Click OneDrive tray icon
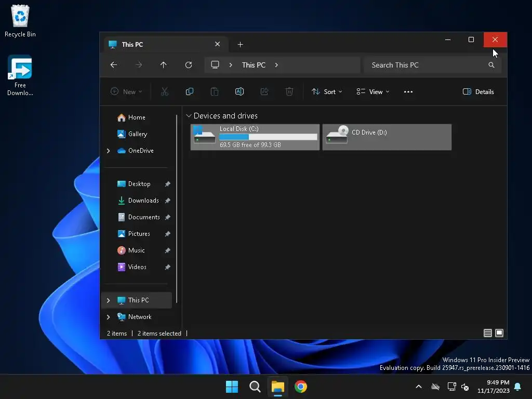This screenshot has height=399, width=532. coord(435,387)
